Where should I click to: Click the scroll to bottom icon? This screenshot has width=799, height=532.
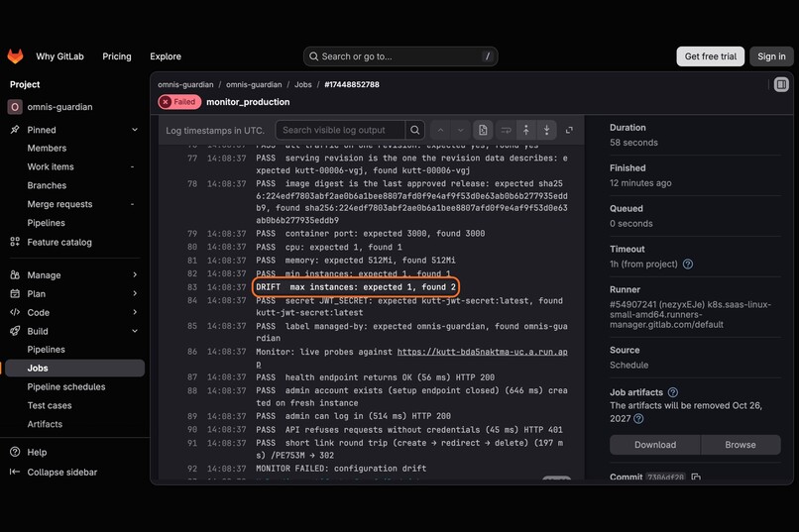click(546, 131)
